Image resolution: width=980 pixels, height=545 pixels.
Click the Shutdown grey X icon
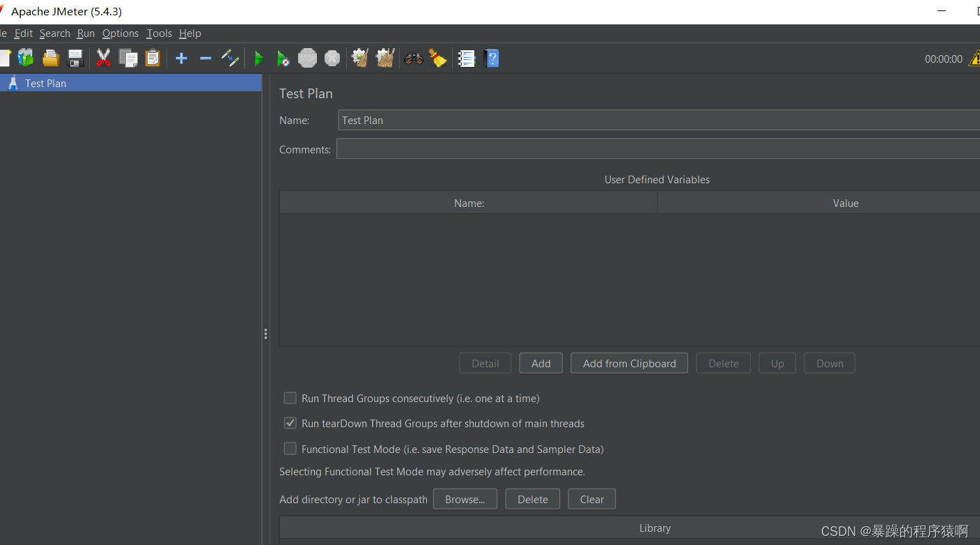(332, 58)
